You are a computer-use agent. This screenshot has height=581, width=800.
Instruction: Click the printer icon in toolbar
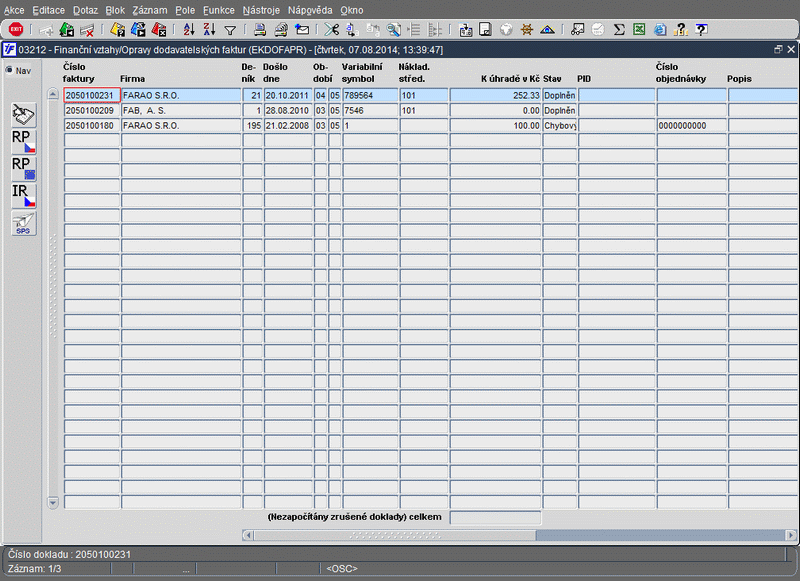coord(260,30)
